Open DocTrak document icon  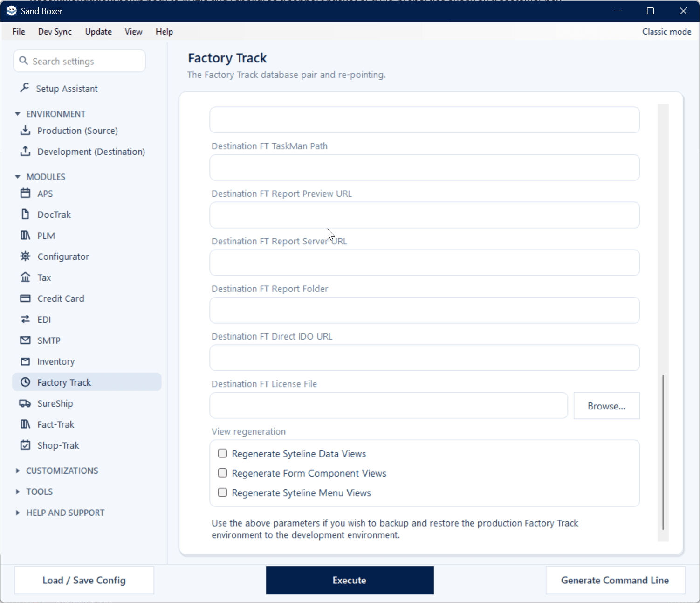tap(26, 214)
